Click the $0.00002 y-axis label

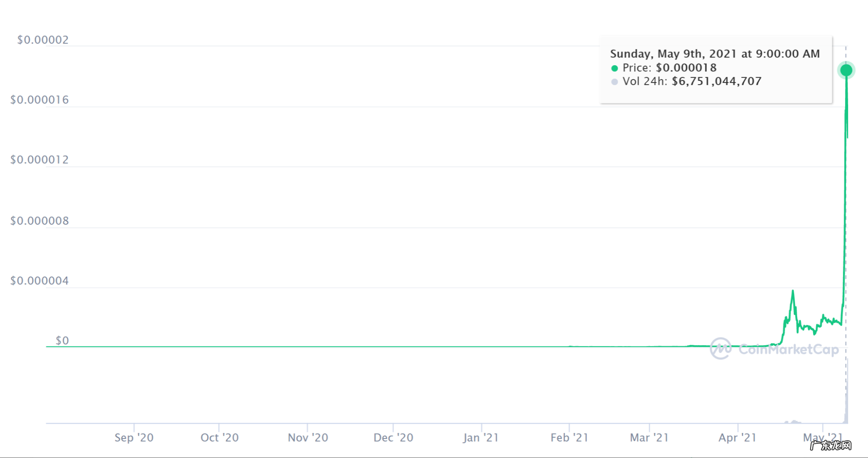coord(43,40)
